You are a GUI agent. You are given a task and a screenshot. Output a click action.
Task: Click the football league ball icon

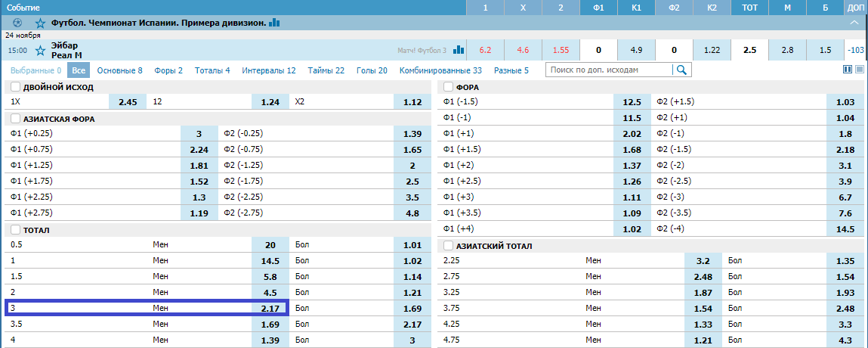pos(17,23)
